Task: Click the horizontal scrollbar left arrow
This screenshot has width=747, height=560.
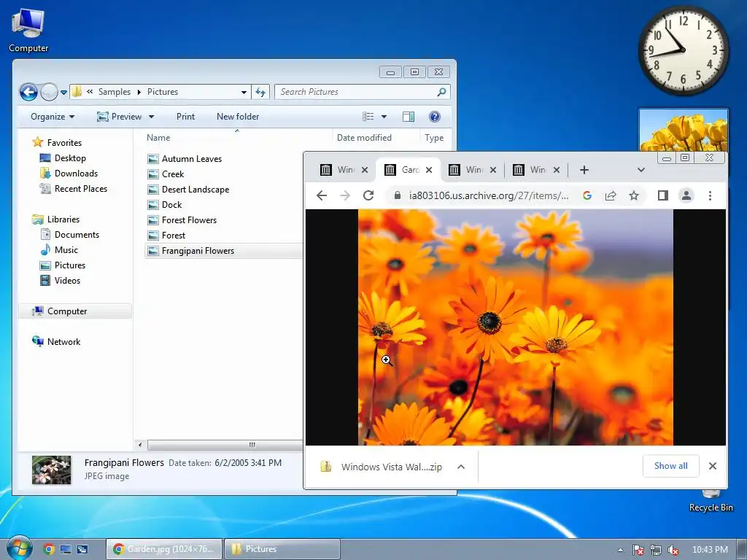Action: [x=140, y=445]
